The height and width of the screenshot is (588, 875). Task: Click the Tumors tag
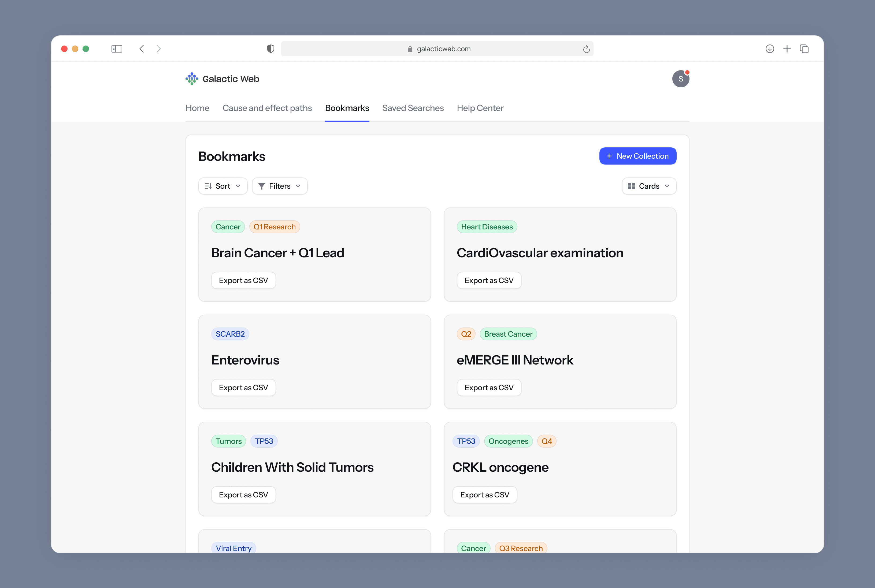pyautogui.click(x=228, y=441)
